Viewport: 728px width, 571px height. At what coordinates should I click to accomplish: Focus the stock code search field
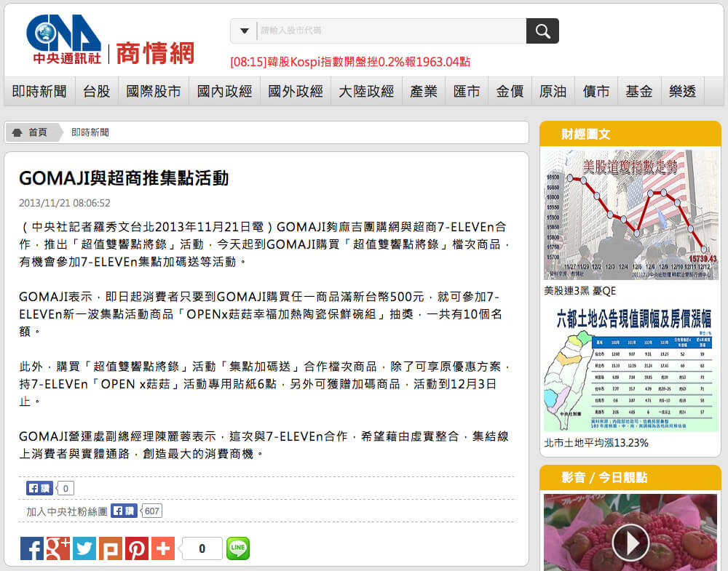pos(392,31)
